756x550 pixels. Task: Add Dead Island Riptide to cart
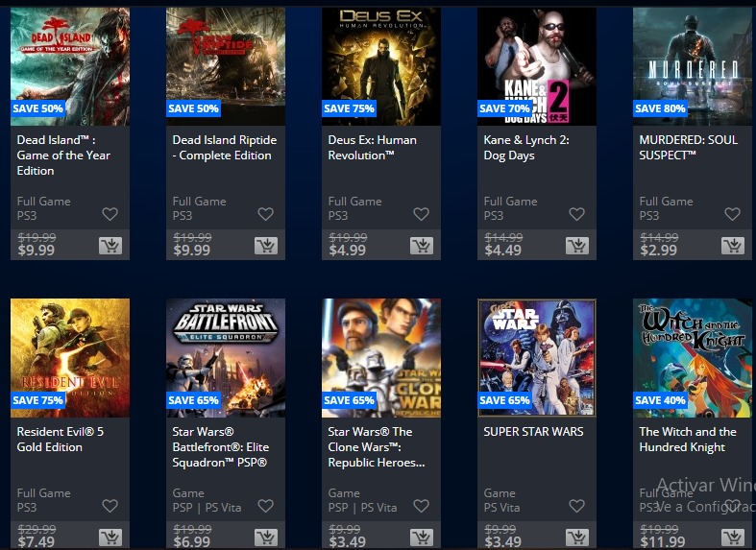click(266, 246)
